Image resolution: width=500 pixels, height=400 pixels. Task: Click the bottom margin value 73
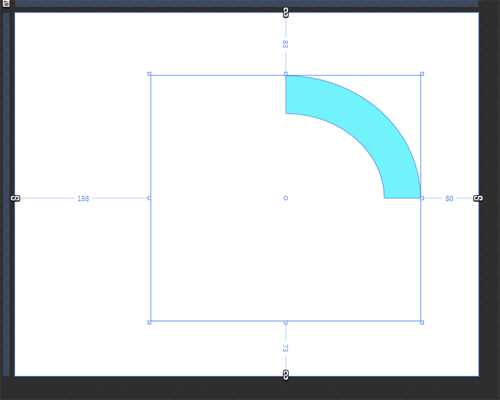[285, 348]
